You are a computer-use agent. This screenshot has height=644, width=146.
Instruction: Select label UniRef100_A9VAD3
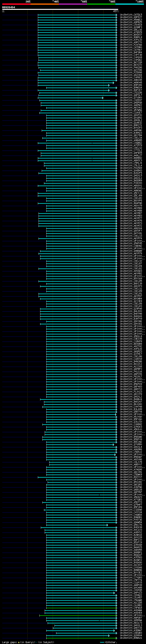pos(131,271)
